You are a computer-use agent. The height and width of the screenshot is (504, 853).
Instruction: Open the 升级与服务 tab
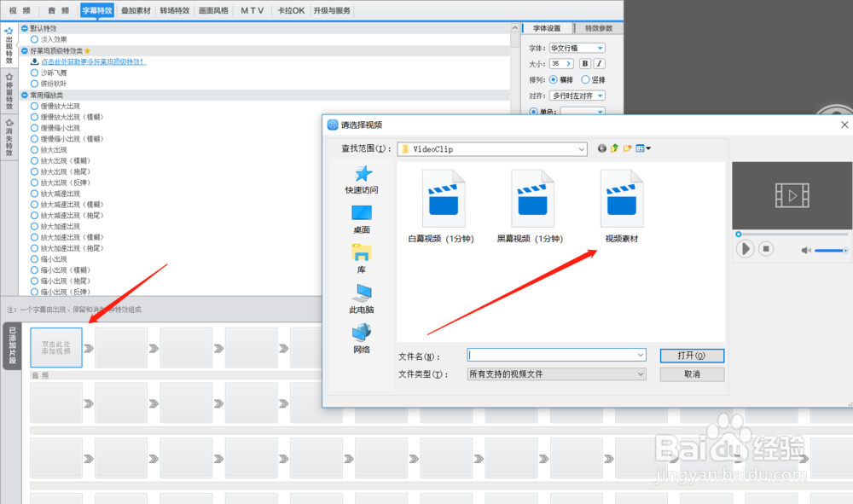332,10
